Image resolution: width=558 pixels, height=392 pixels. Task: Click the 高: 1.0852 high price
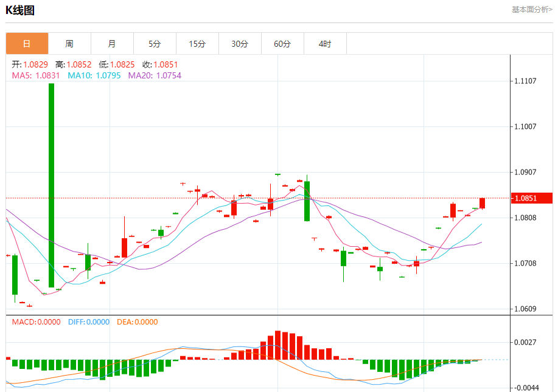(73, 64)
